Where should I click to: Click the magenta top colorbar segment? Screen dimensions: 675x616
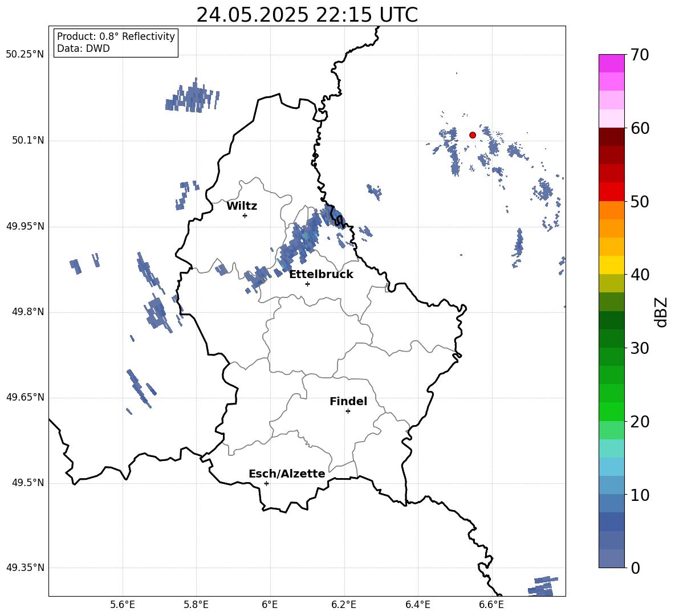click(x=611, y=63)
